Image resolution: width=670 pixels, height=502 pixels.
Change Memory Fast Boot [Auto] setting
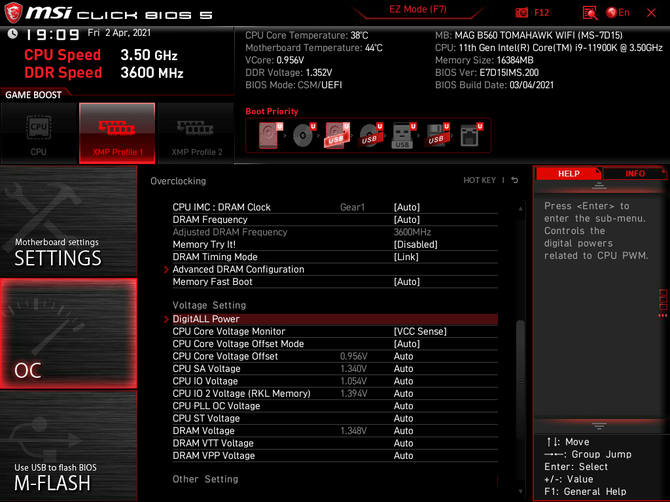(x=407, y=282)
